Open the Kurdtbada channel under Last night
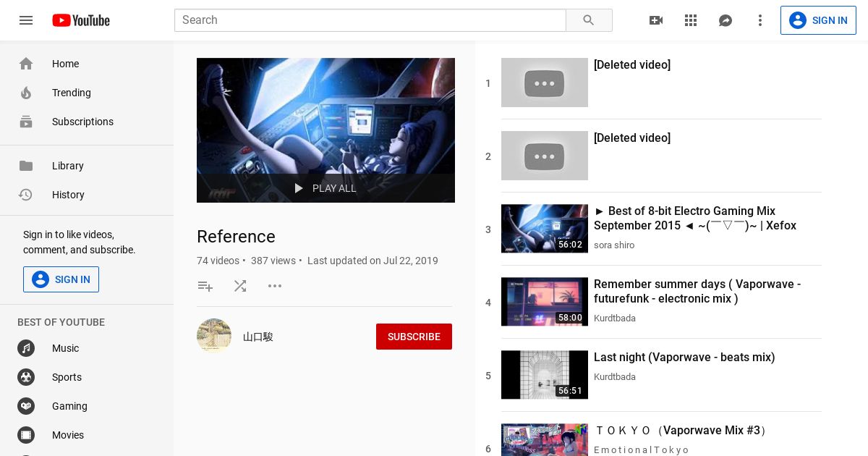This screenshot has height=456, width=868. 615,377
